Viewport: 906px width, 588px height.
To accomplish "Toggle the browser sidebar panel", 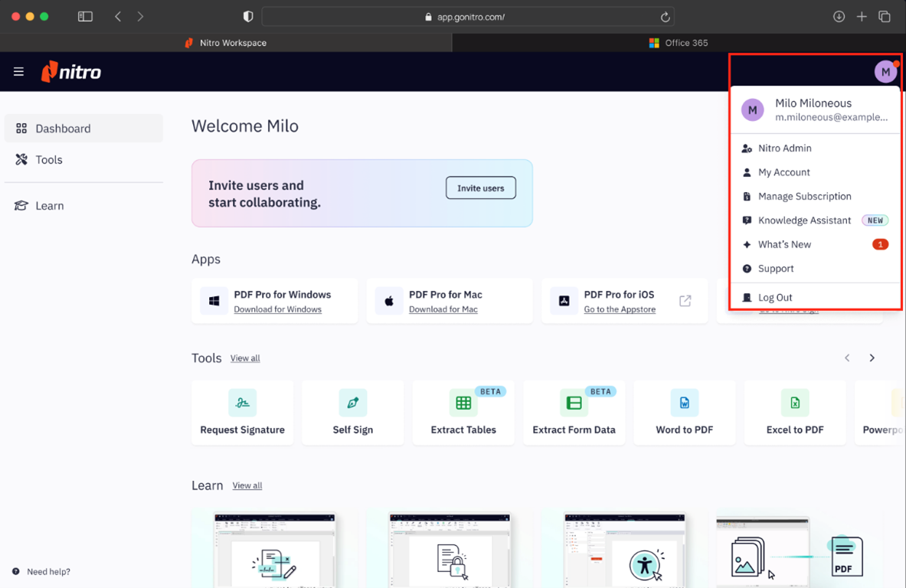I will tap(85, 17).
